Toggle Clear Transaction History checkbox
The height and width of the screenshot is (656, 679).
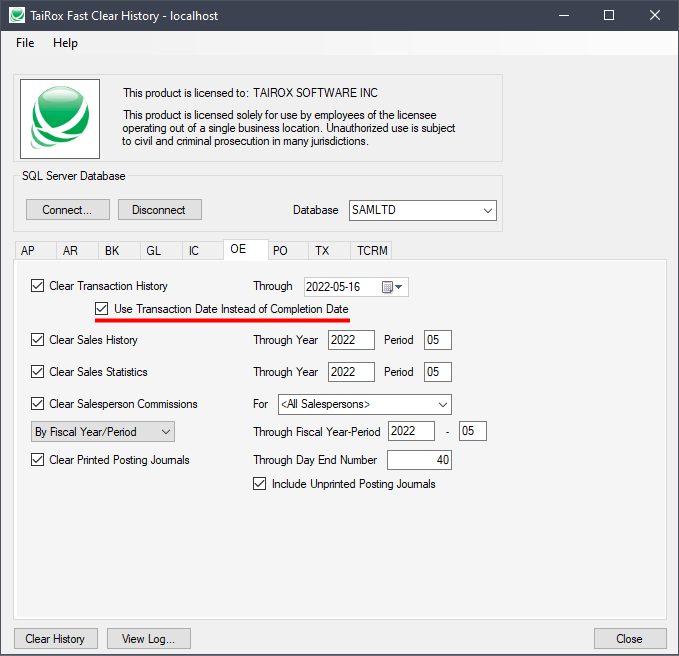click(37, 286)
